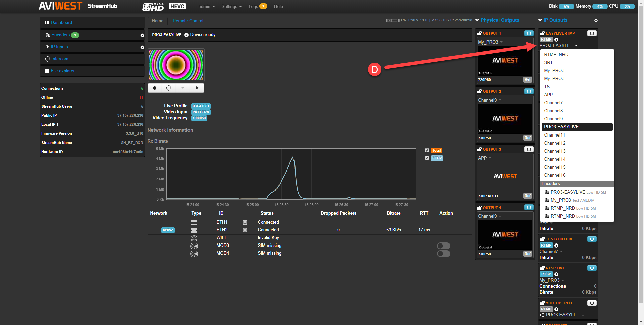This screenshot has height=325, width=644.
Task: Select Channel7 from the source list
Action: pos(577,103)
